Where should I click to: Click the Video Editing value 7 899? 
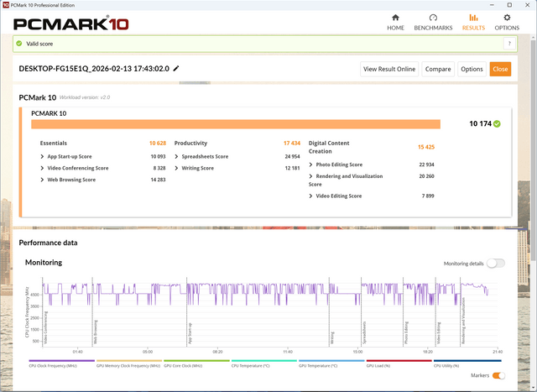pos(428,196)
